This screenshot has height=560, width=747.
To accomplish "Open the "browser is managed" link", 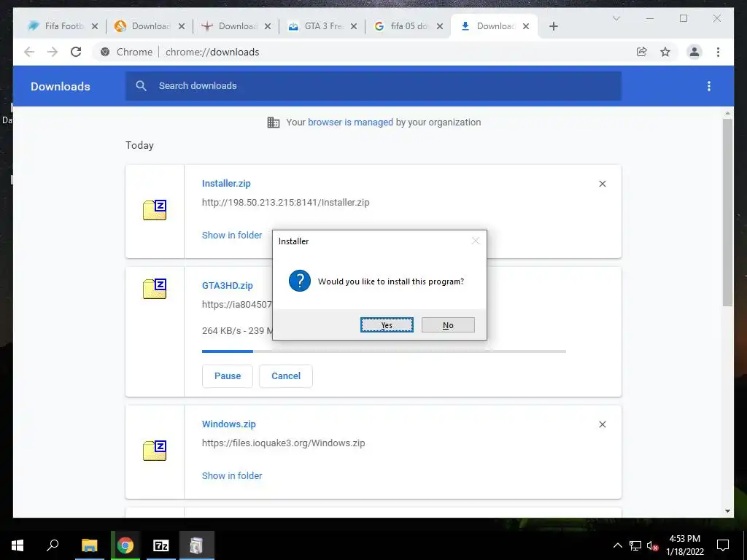I will (350, 122).
